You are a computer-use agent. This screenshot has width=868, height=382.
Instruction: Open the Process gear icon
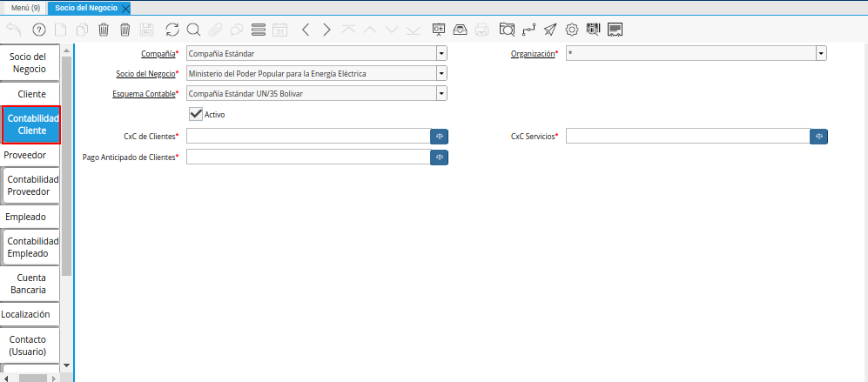tap(571, 30)
